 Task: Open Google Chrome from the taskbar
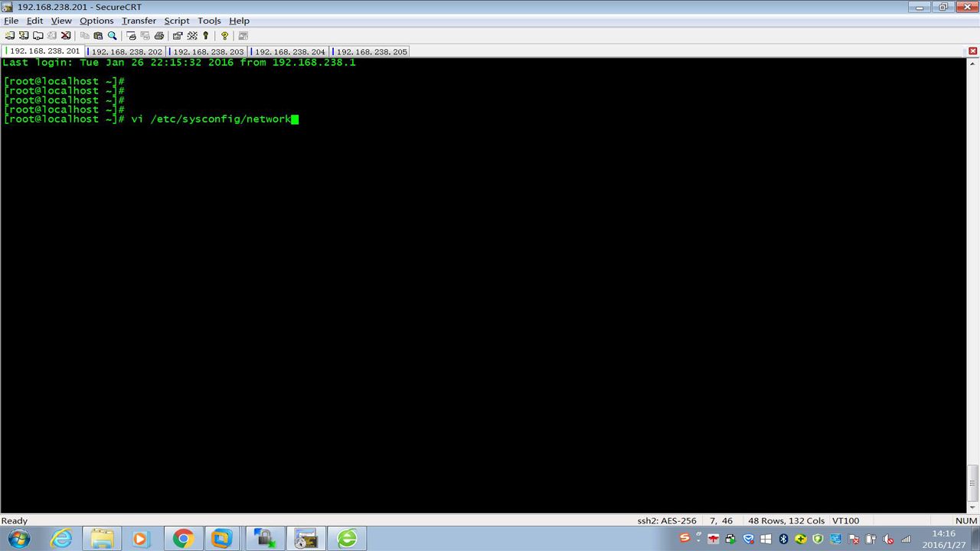(182, 539)
